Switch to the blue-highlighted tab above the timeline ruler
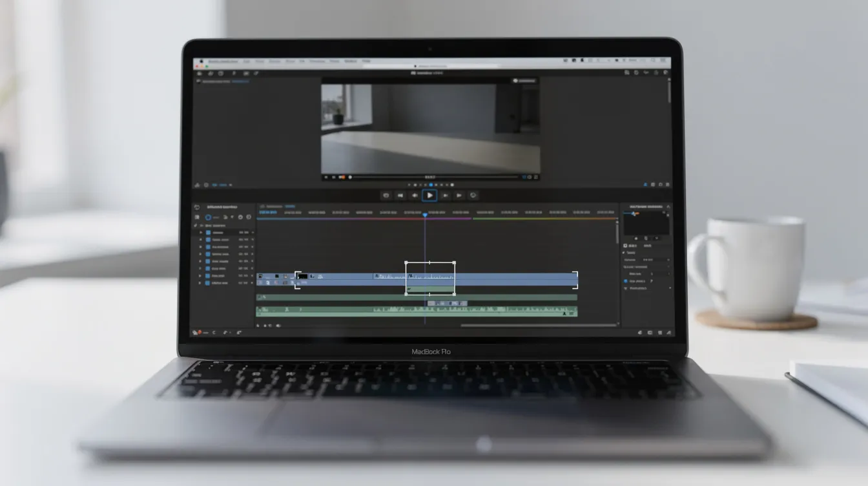The width and height of the screenshot is (868, 486). 290,206
